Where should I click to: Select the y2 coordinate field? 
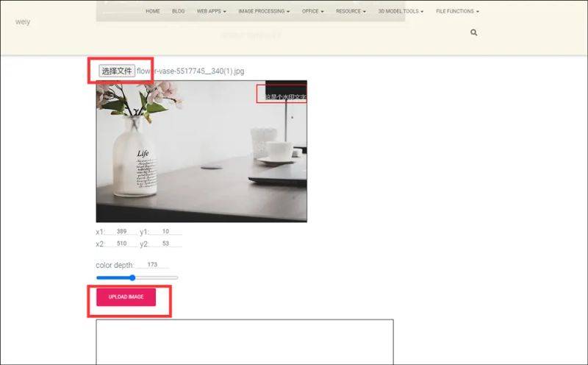coord(165,244)
